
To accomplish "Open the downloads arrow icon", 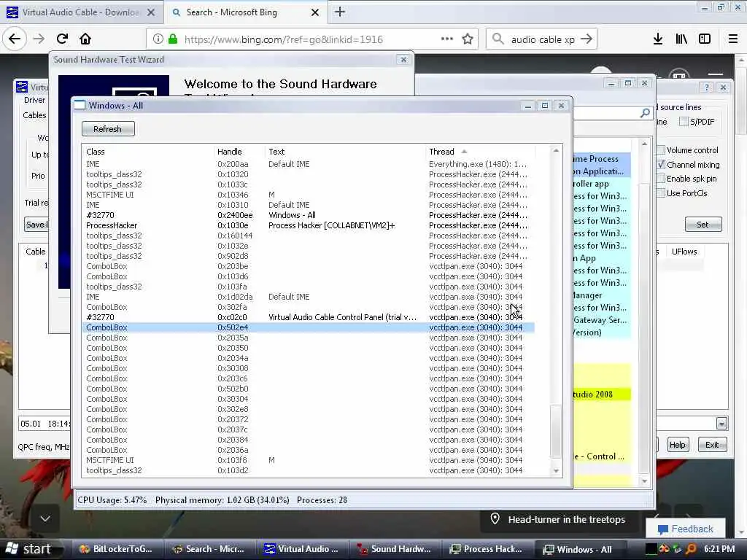I will point(658,39).
